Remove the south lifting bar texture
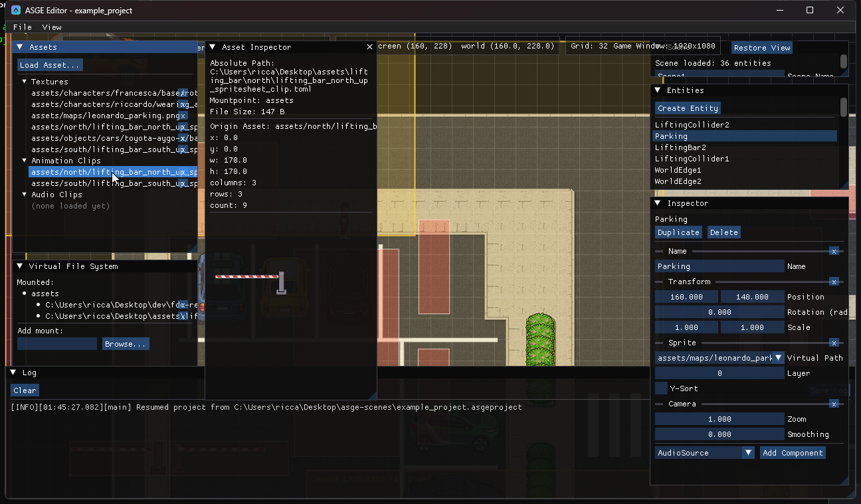 [x=183, y=149]
